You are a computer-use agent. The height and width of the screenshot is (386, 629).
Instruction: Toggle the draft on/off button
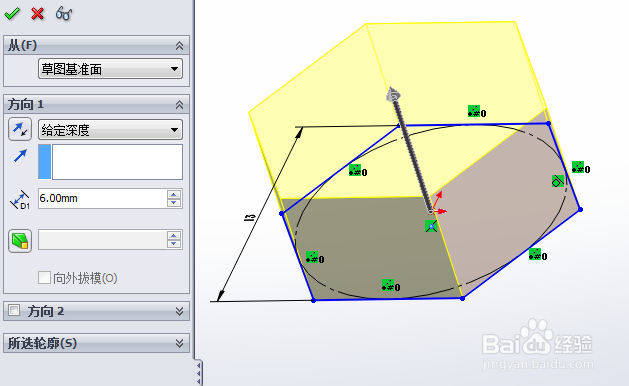tap(20, 241)
